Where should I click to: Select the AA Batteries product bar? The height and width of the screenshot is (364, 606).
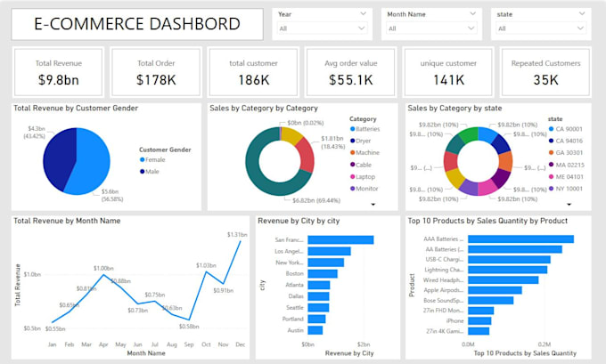click(515, 249)
